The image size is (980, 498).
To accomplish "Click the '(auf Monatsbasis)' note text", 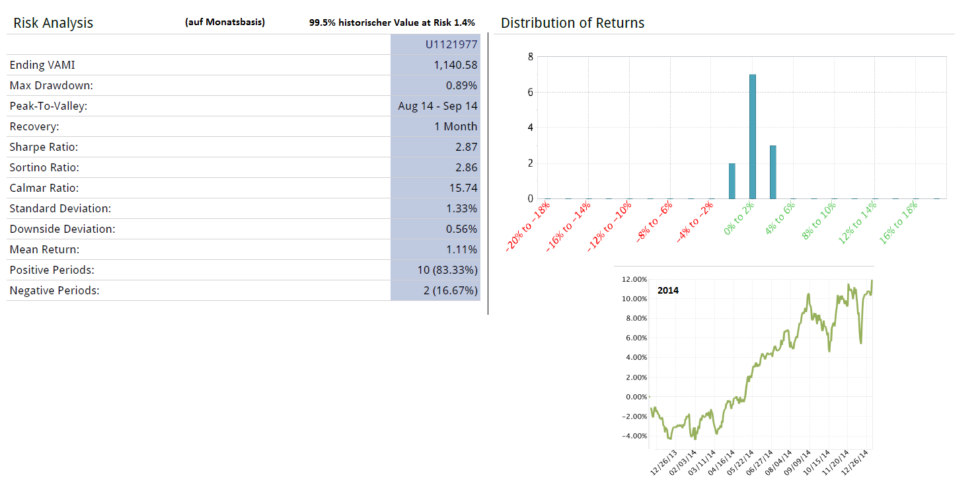I will [x=225, y=22].
